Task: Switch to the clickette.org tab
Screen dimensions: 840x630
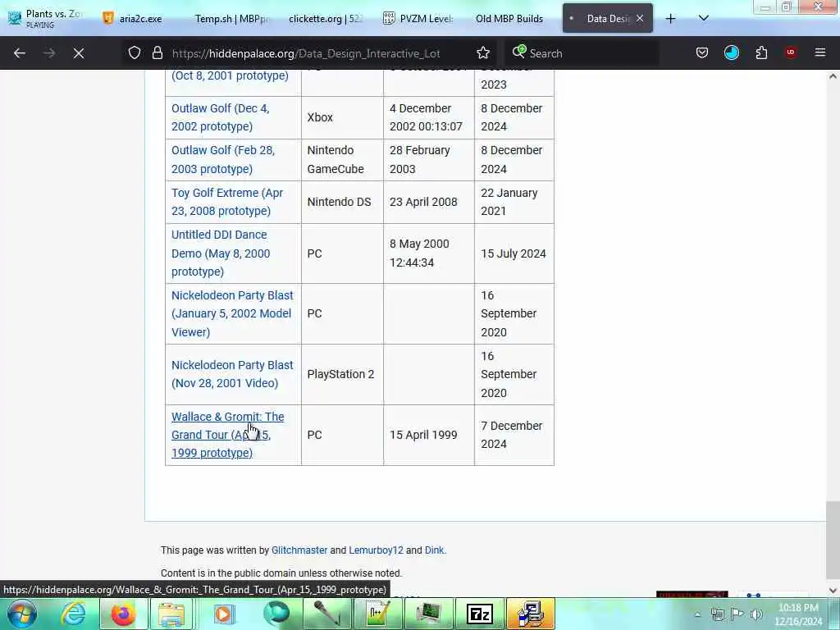Action: (325, 18)
